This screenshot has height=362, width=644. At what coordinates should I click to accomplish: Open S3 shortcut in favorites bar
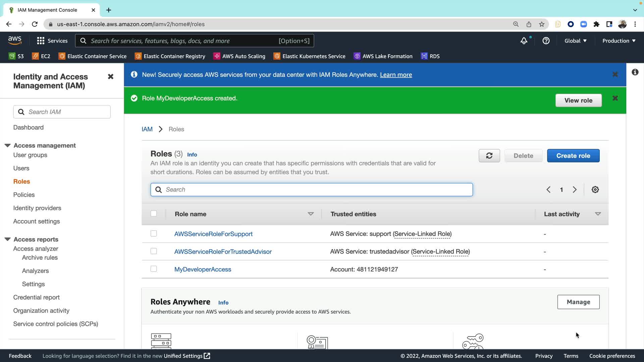click(x=16, y=56)
